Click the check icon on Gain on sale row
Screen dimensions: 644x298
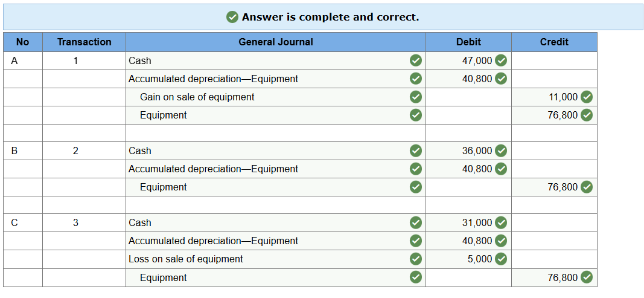tap(415, 97)
